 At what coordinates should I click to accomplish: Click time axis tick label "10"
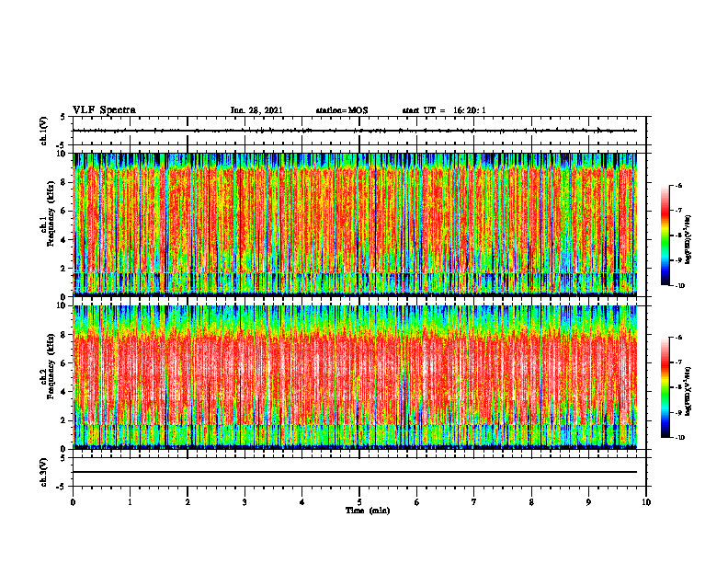646,502
